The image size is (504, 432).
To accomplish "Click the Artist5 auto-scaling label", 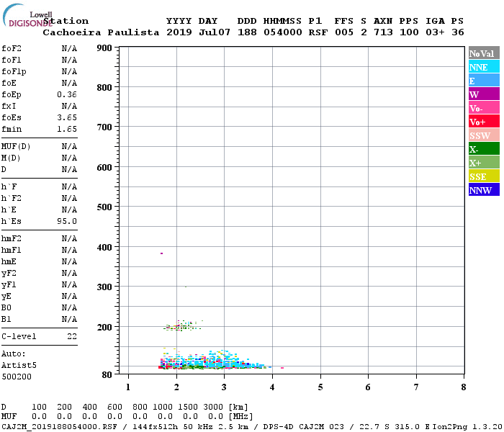I will coord(19,366).
